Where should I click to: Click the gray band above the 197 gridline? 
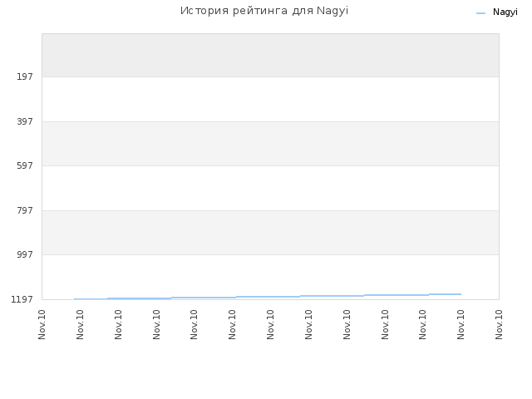(270, 56)
